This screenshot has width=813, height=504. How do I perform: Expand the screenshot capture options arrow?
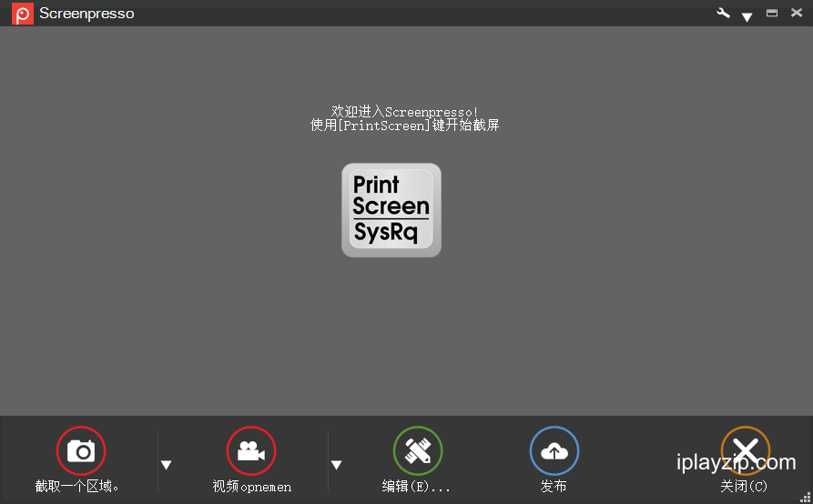pyautogui.click(x=166, y=465)
